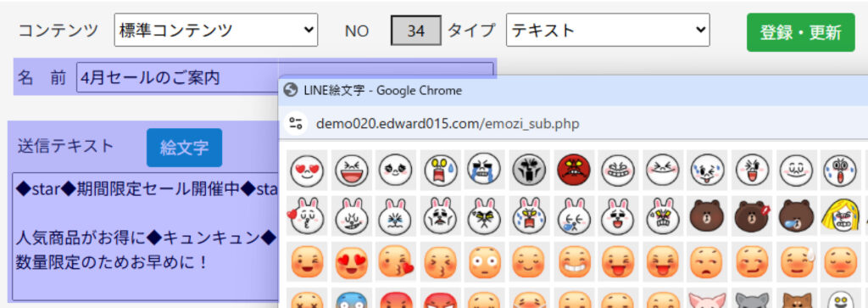Viewport: 868px width, 308px height.
Task: Choose the teeth-grinning white moon emoji
Action: click(x=618, y=170)
